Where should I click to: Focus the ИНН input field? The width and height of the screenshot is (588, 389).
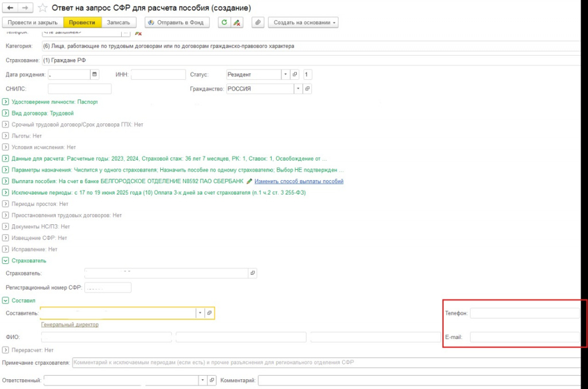tap(158, 75)
